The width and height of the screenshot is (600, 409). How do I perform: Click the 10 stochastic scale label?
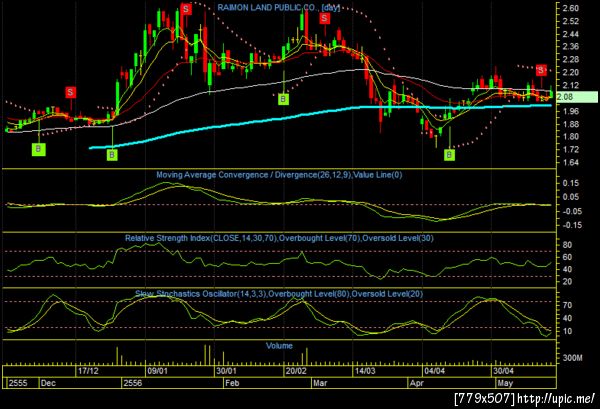tap(567, 331)
